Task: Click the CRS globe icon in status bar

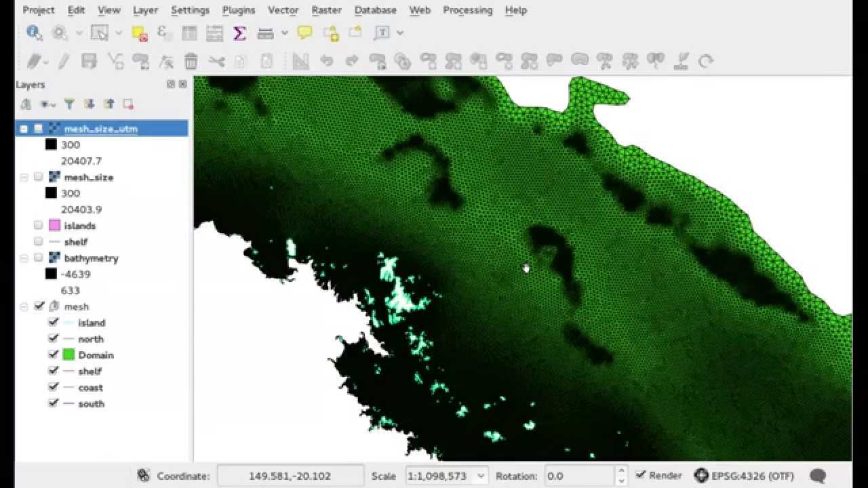Action: click(701, 475)
